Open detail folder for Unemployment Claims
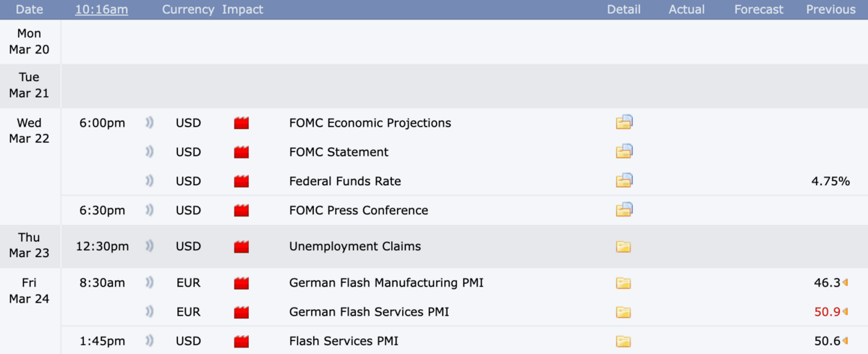The height and width of the screenshot is (354, 868). [623, 246]
